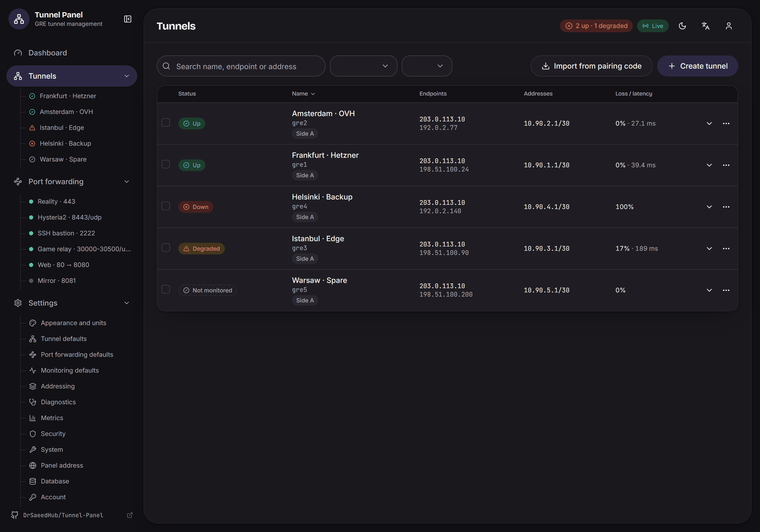Open the DrSaeedHub/Tunnel-Panel repository link
This screenshot has width=760, height=532.
click(63, 515)
